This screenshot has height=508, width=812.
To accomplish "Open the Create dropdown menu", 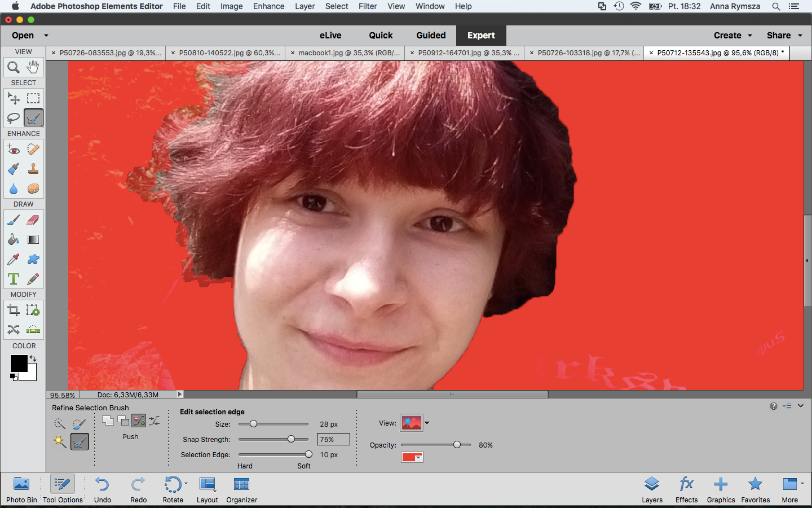I will tap(732, 35).
